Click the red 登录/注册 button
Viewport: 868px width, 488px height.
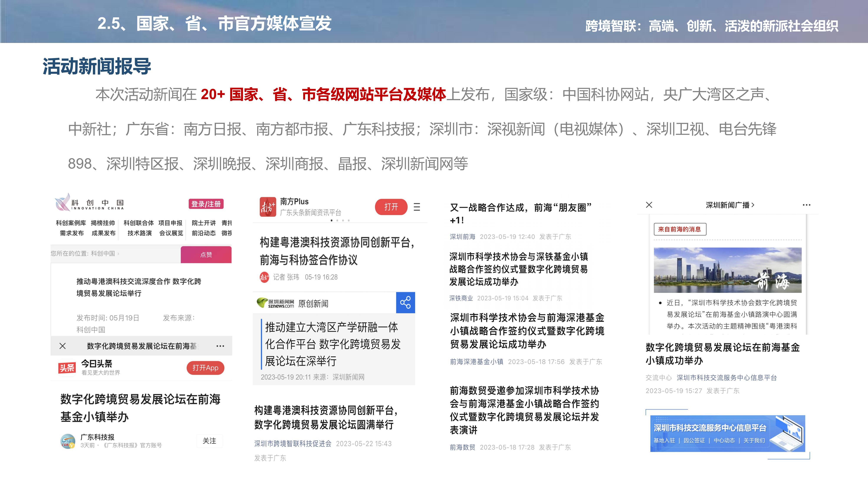pos(206,204)
